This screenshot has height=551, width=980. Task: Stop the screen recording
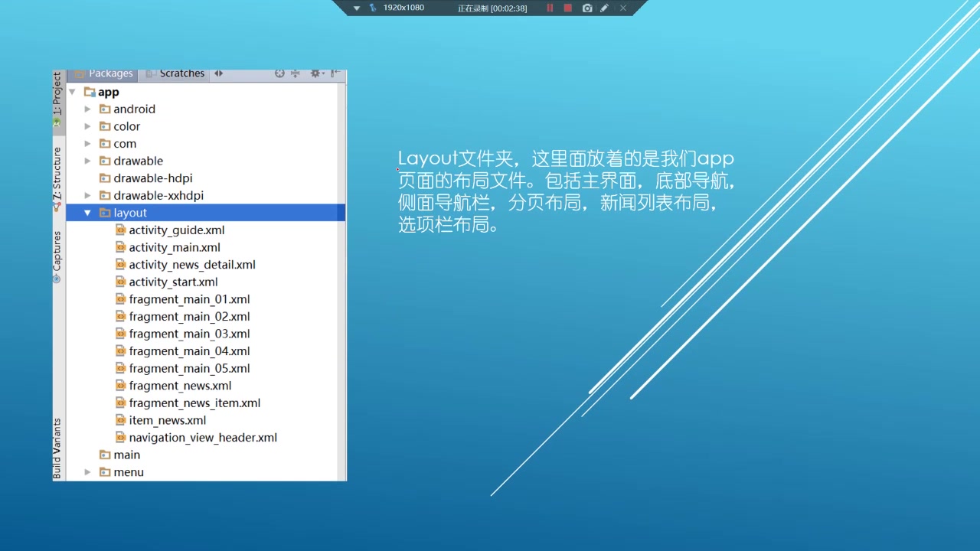point(567,8)
